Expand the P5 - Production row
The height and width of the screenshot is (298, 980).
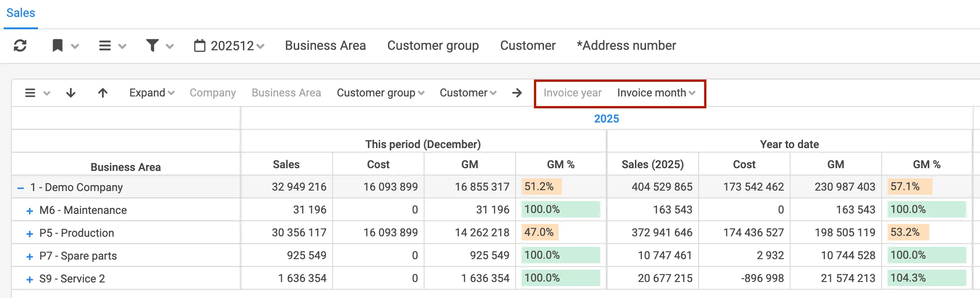pos(30,234)
